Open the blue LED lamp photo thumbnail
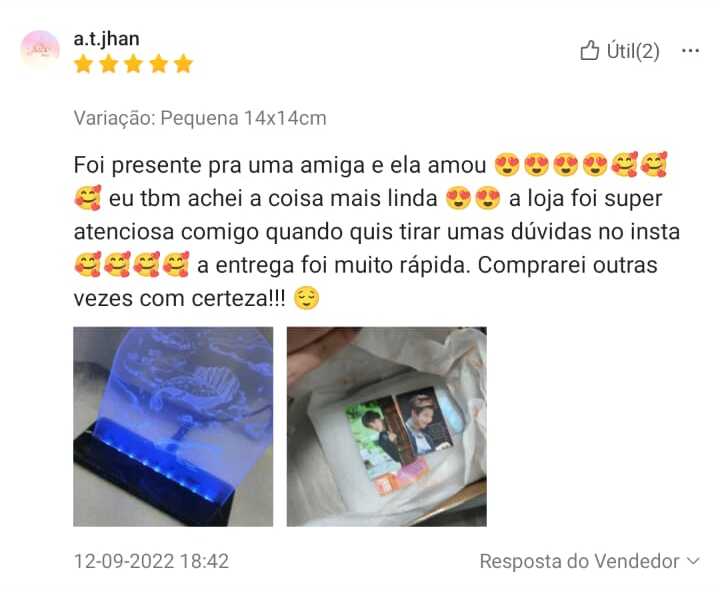720x592 pixels. coord(173,426)
